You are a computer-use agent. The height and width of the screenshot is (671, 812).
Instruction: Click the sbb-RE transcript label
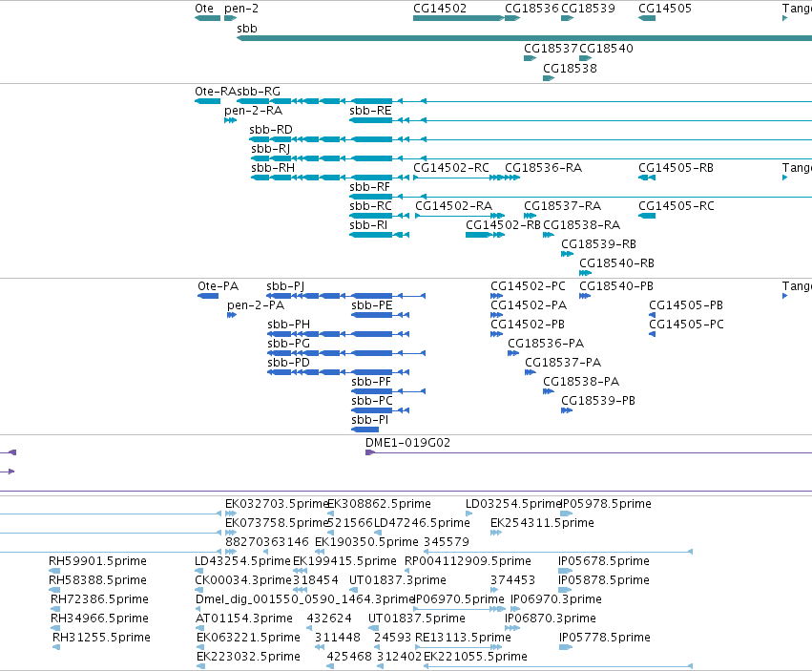coord(370,111)
